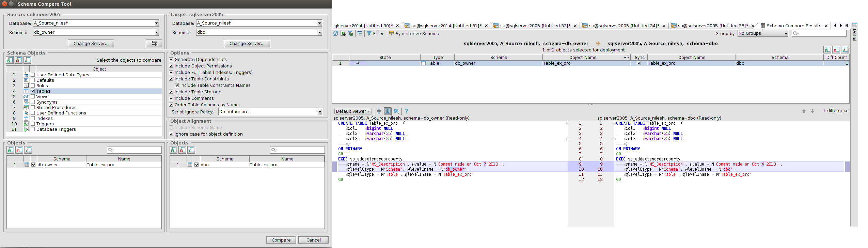Select Schema Compare Results tab
This screenshot has height=248, width=868.
point(794,26)
